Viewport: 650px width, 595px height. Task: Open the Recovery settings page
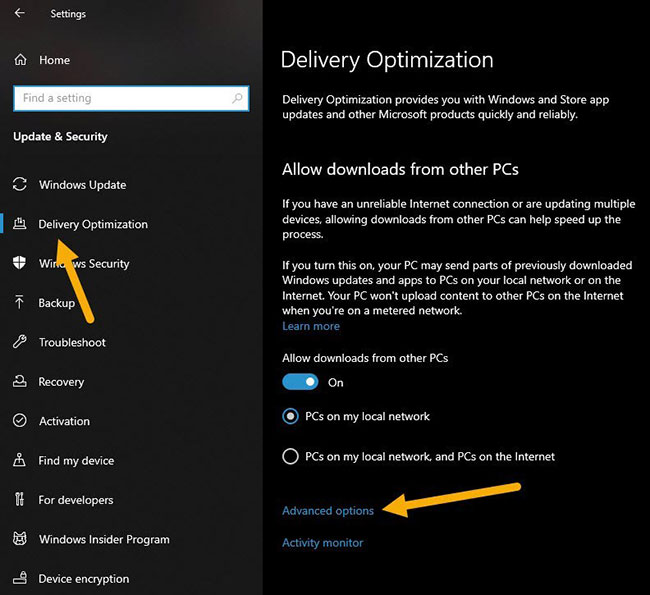click(61, 382)
